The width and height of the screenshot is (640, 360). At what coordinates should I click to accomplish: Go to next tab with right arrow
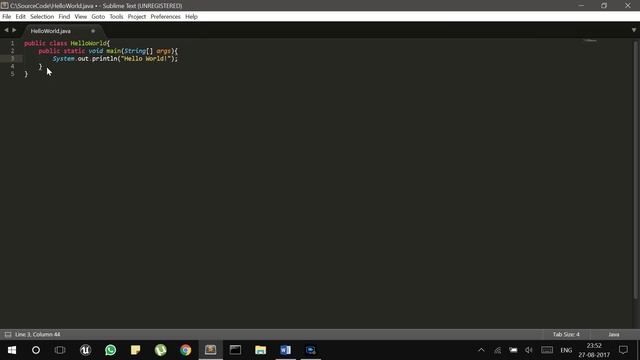tap(14, 30)
